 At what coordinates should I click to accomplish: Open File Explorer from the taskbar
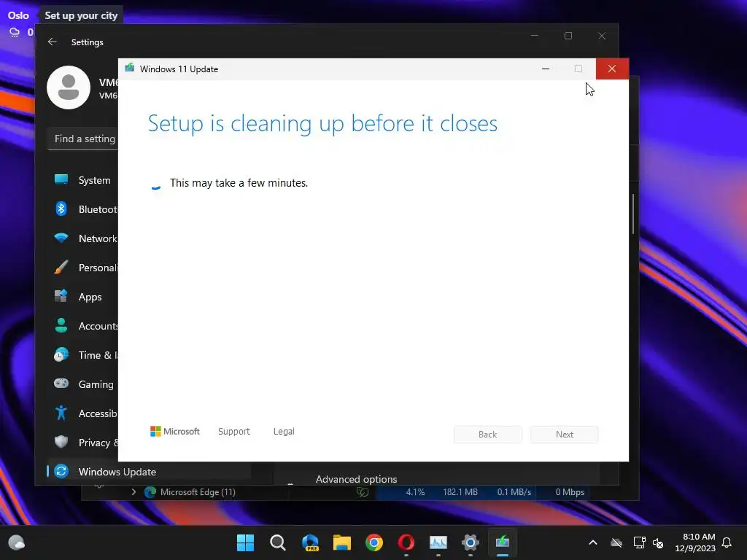[342, 542]
